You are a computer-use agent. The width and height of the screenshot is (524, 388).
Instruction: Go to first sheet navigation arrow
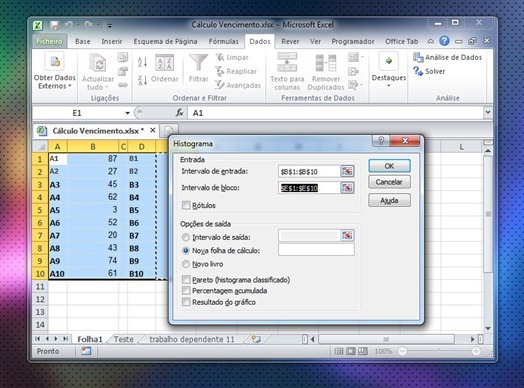(38, 339)
